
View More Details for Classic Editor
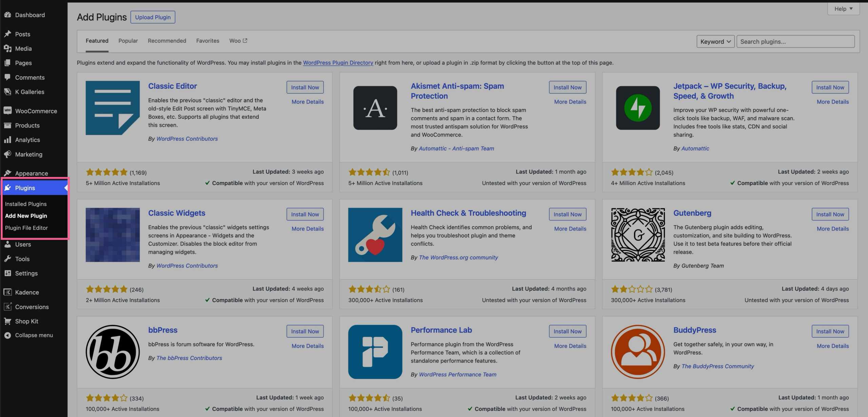point(308,102)
